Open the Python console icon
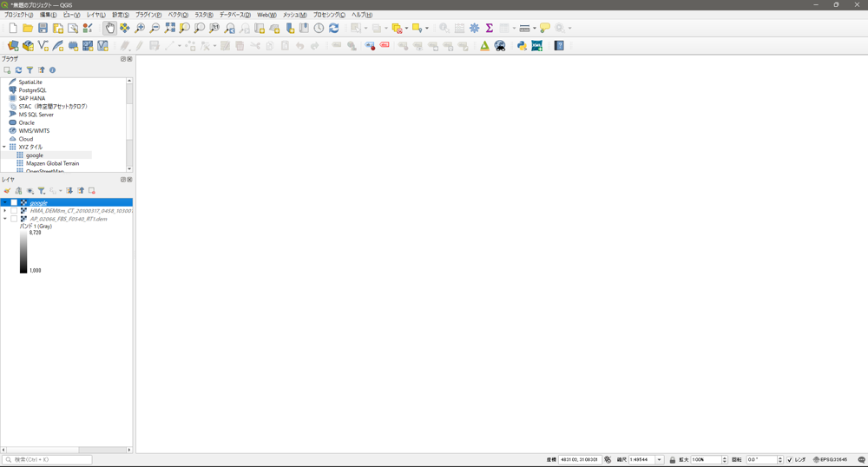The width and height of the screenshot is (868, 467). click(x=522, y=46)
